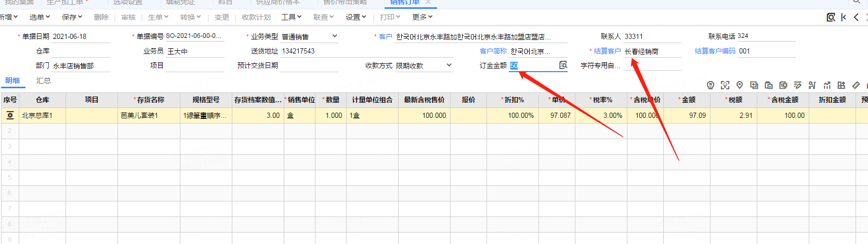Open the 联查 dropdown
This screenshot has width=868, height=244.
pyautogui.click(x=324, y=17)
